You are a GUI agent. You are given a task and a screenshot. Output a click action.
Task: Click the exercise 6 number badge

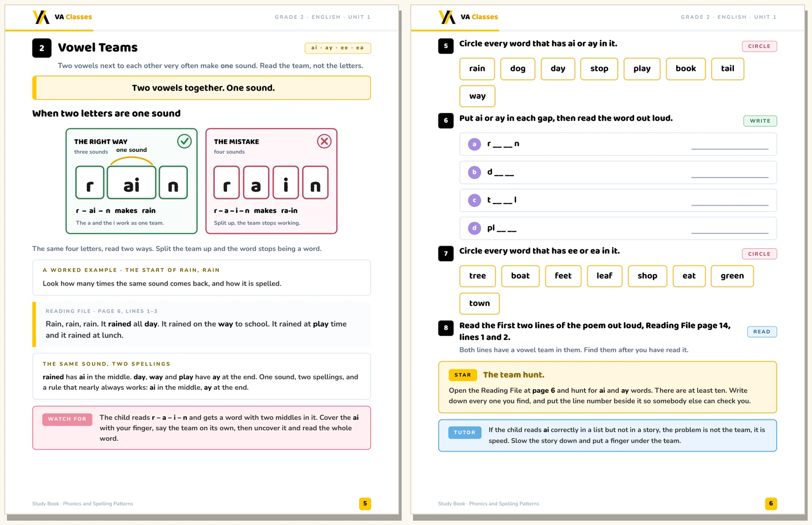click(446, 121)
